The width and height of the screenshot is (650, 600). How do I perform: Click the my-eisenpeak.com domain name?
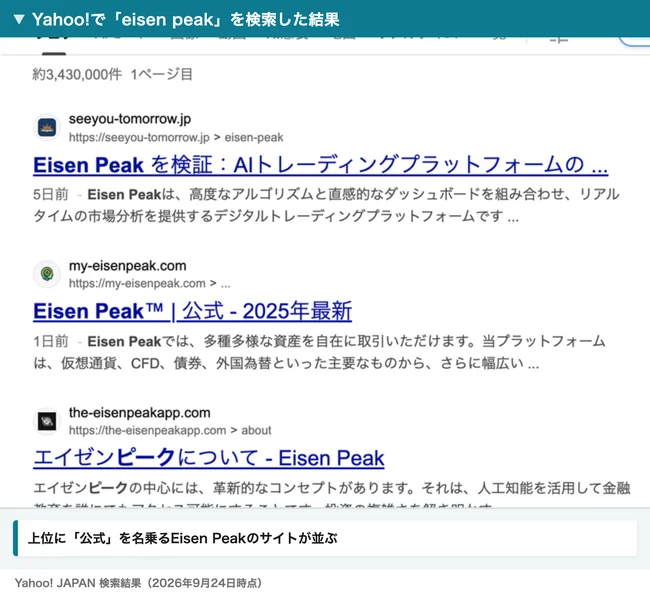coord(127,266)
